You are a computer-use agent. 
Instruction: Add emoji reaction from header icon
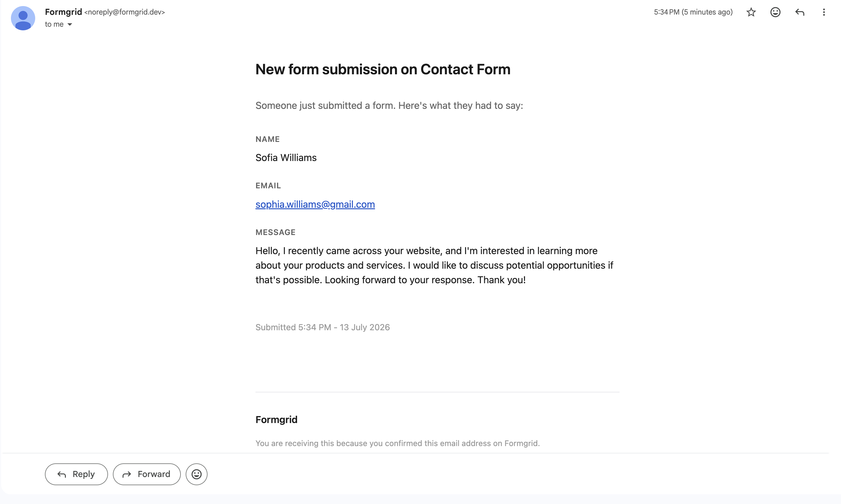pos(775,12)
